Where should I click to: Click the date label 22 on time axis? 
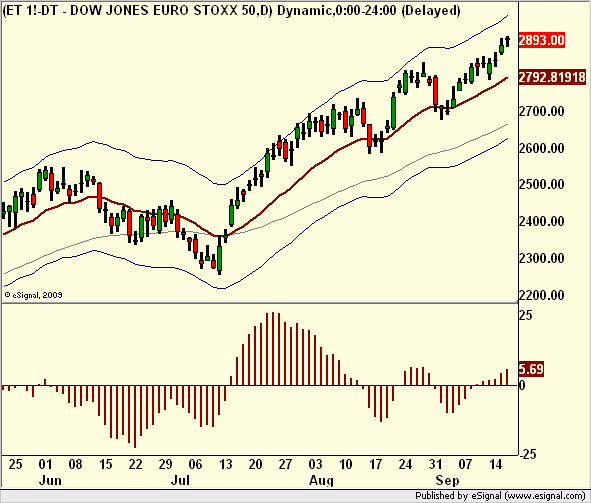[x=135, y=464]
